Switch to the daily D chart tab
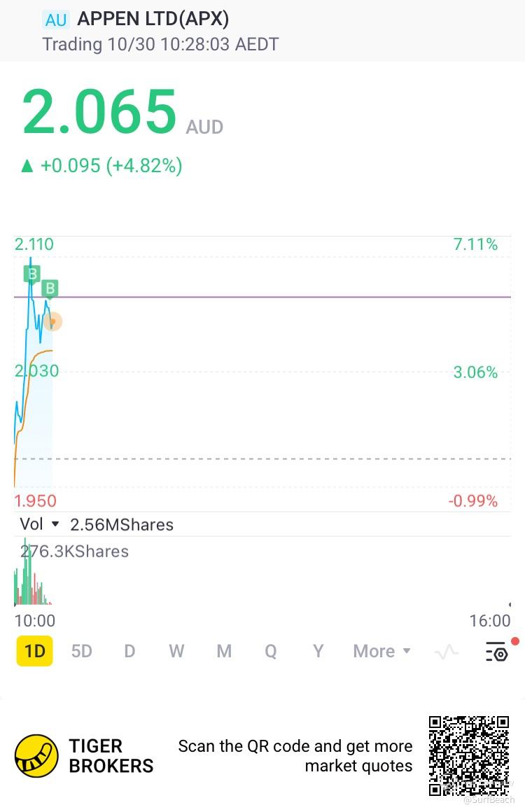The width and height of the screenshot is (525, 812). [x=129, y=652]
